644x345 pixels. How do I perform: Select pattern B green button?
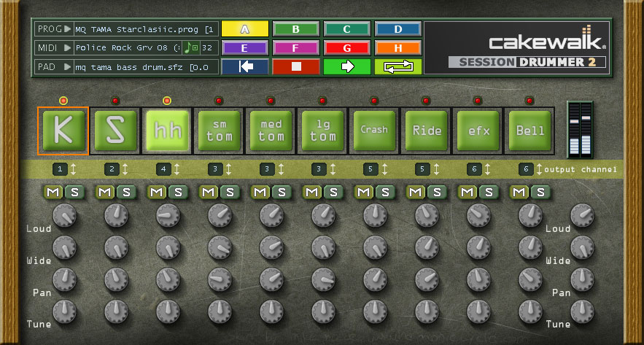pos(296,29)
